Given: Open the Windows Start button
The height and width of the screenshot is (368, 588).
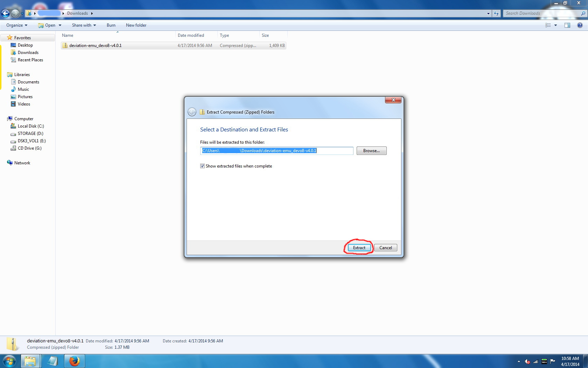Looking at the screenshot, I should click(9, 361).
